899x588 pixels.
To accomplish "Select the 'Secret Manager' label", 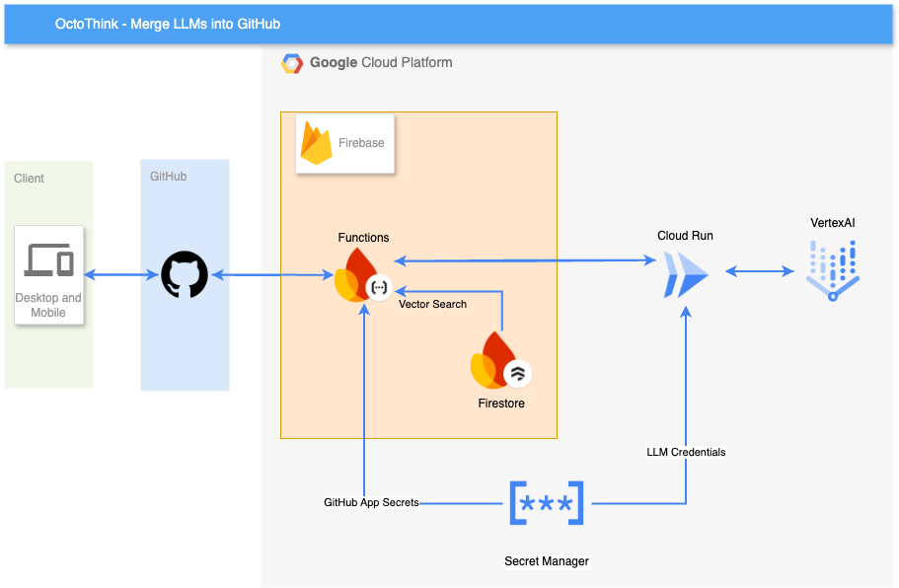I will pyautogui.click(x=547, y=561).
